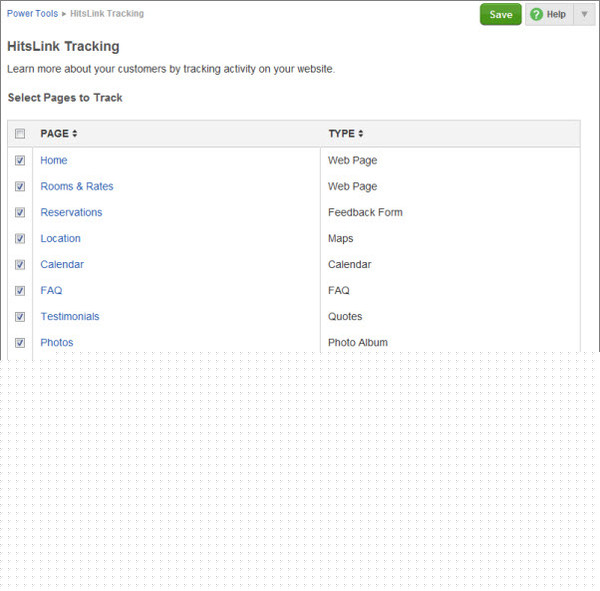This screenshot has width=600, height=591.
Task: Click the Quotes type cell
Action: click(345, 317)
